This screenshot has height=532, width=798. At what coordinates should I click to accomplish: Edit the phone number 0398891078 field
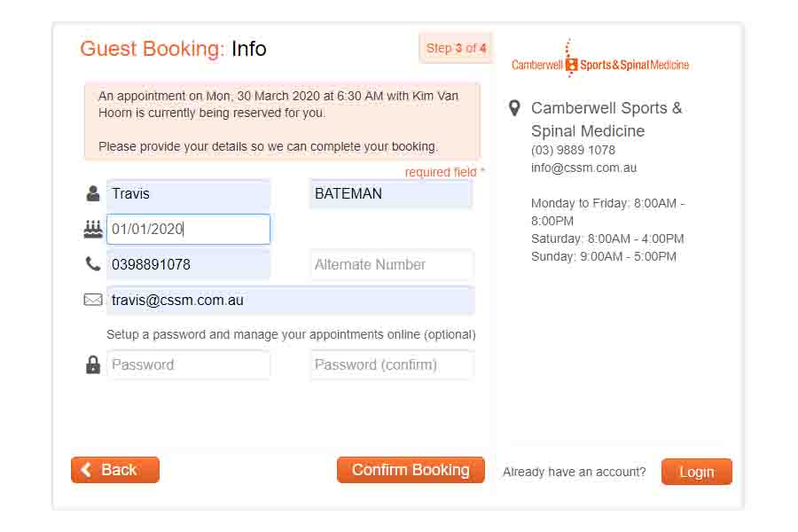[x=188, y=264]
